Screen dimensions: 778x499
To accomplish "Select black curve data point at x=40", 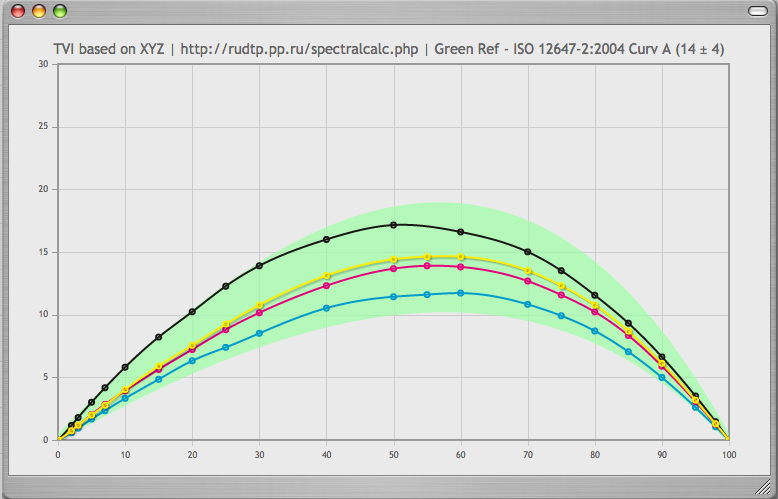I will [x=326, y=239].
